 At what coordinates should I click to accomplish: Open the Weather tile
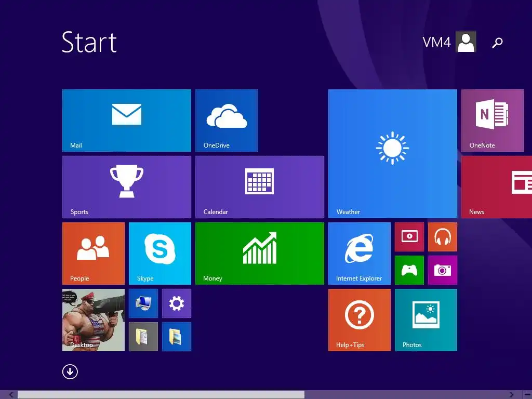pos(393,154)
